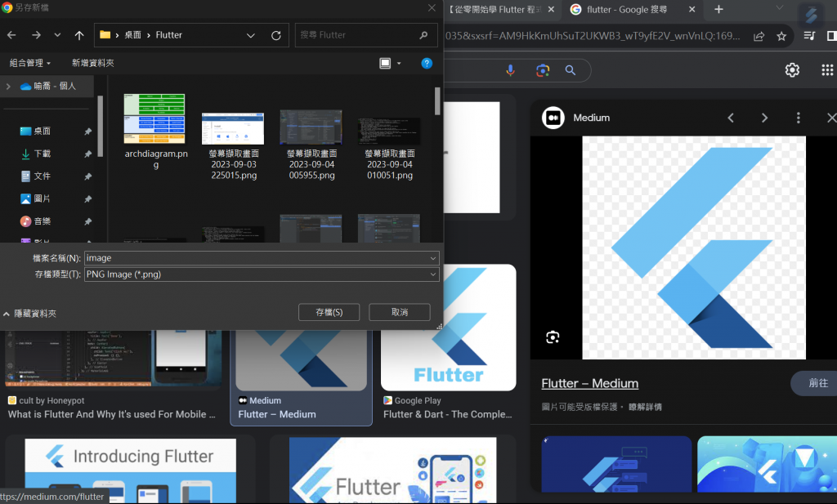
Task: Show previous image in preview panel
Action: tap(731, 118)
